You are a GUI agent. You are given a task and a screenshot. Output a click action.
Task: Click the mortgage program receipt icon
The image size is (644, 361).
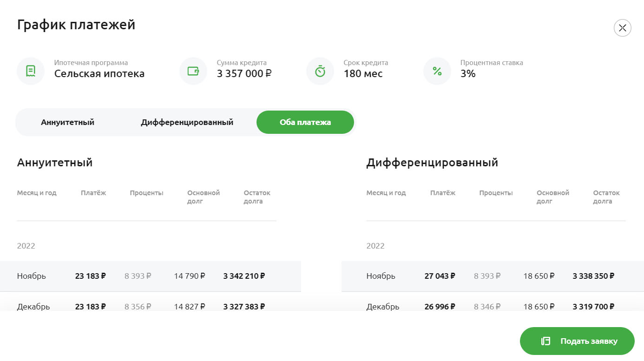(31, 71)
